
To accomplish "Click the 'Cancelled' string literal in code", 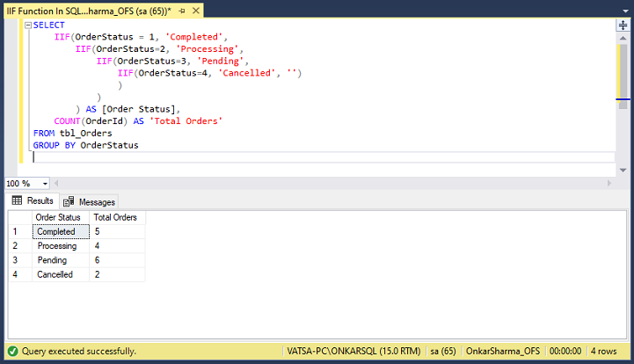I will [246, 73].
